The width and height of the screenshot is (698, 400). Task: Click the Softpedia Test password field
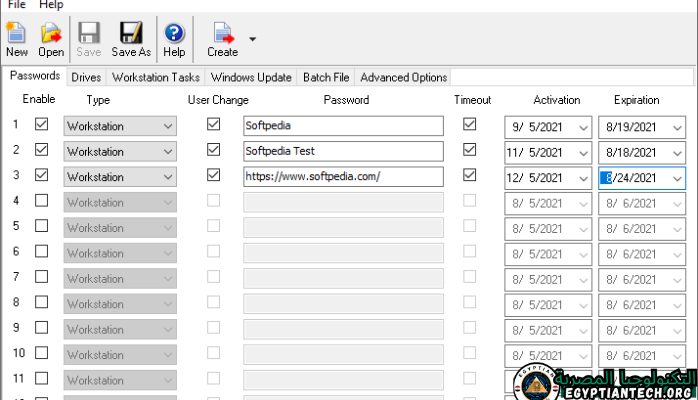tap(343, 151)
